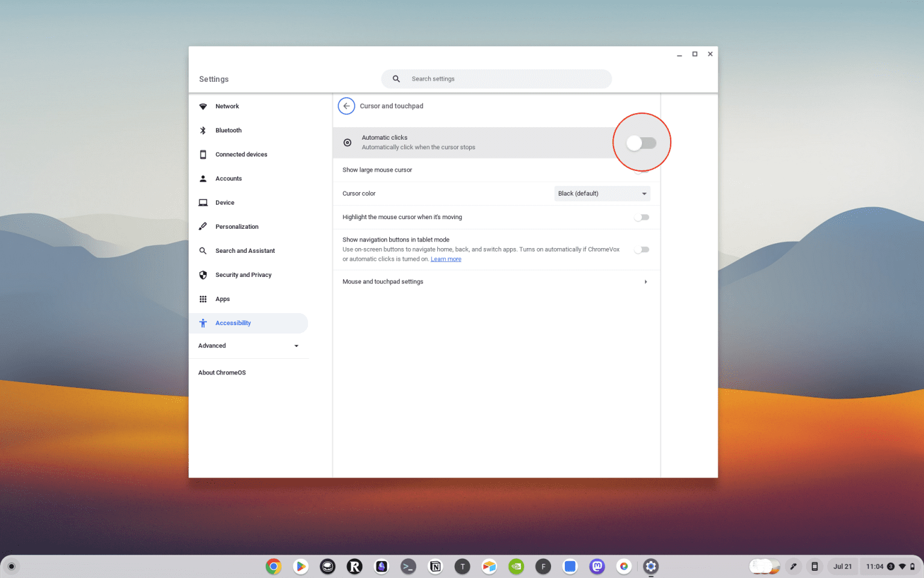The height and width of the screenshot is (578, 924).
Task: Click the back arrow beside Cursor and touchpad
Action: pyautogui.click(x=346, y=106)
